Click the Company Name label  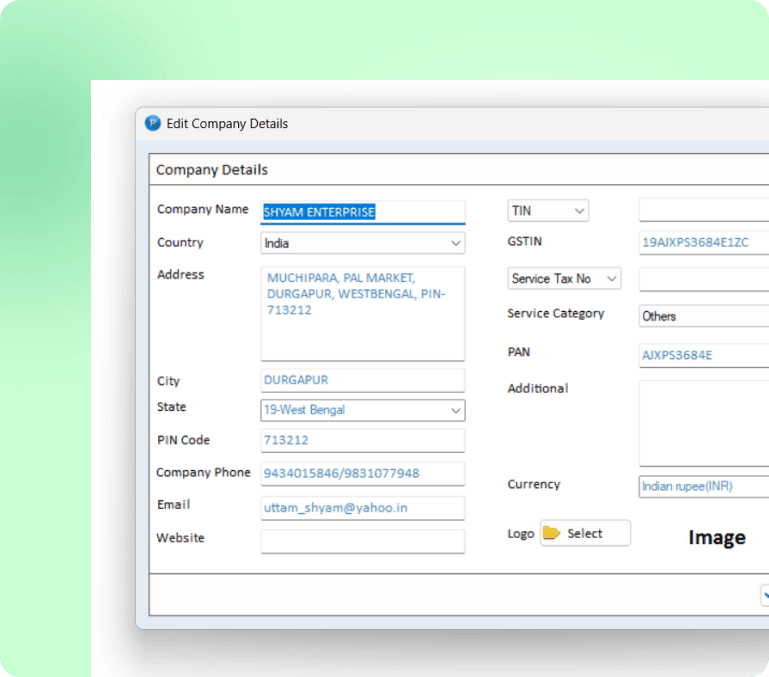pyautogui.click(x=203, y=209)
